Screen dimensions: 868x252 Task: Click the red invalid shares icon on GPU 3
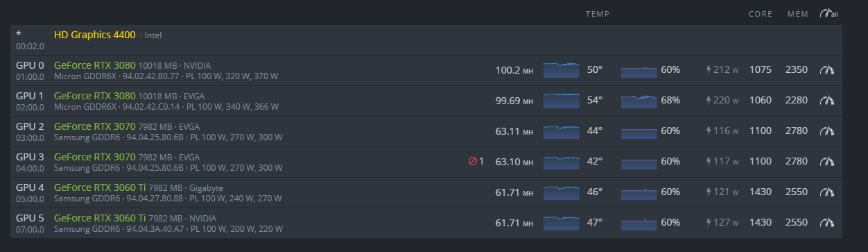tap(473, 162)
